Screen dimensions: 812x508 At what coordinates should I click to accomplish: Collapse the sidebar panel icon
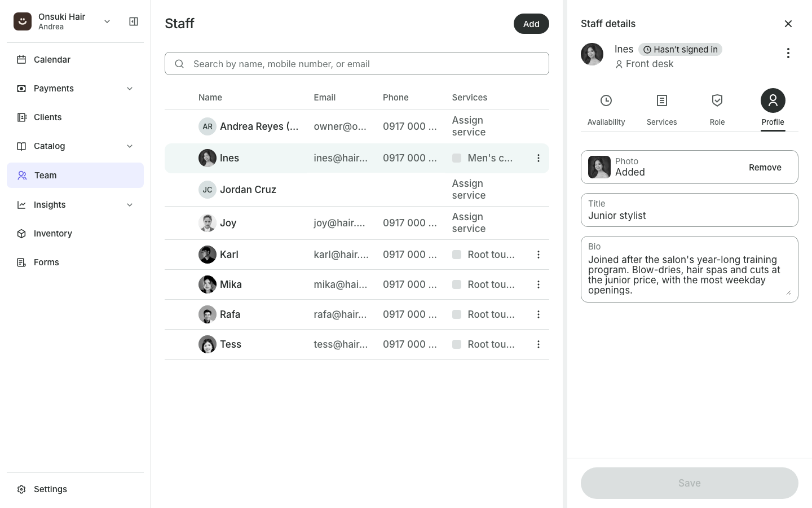[x=134, y=21]
